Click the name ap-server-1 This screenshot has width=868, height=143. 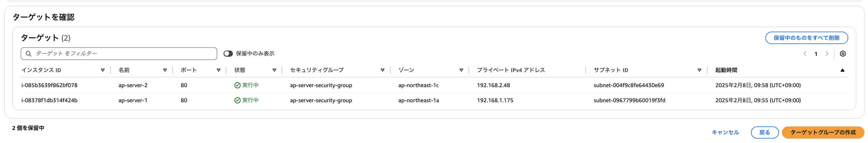coord(133,100)
